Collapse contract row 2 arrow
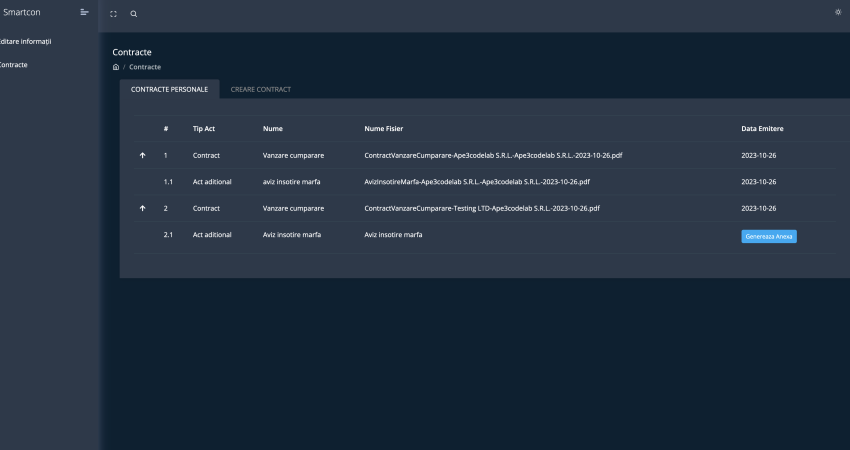The height and width of the screenshot is (450, 850). tap(143, 208)
